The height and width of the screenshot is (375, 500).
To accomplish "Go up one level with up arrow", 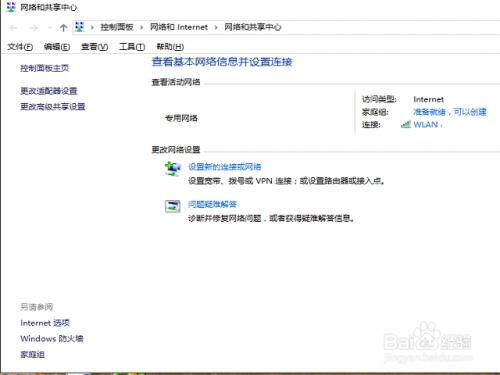I will (x=63, y=28).
